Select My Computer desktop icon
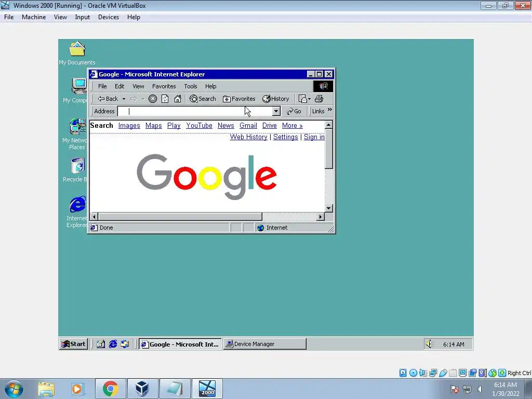 pos(78,90)
